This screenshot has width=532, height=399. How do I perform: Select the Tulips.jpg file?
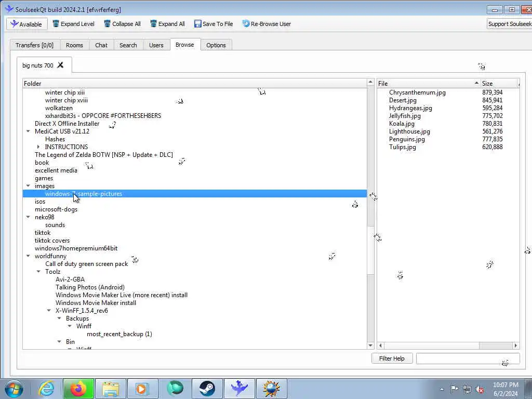[x=403, y=147]
